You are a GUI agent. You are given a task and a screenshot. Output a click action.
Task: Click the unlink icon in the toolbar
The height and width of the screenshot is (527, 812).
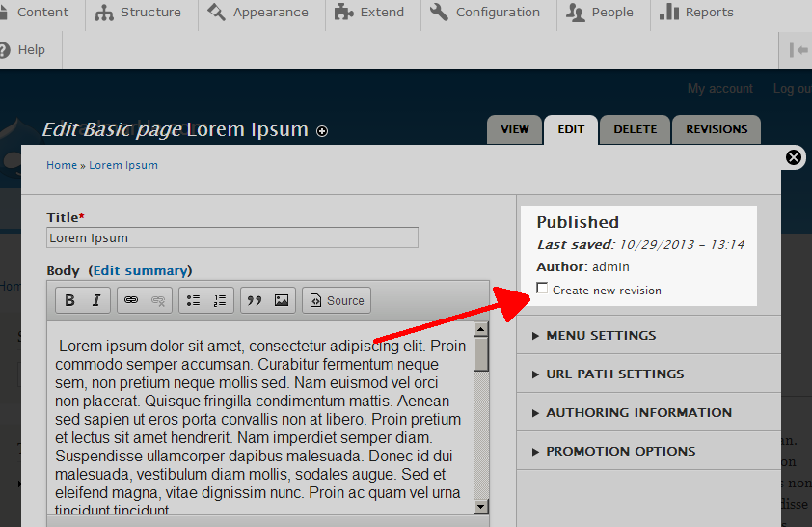[x=158, y=300]
